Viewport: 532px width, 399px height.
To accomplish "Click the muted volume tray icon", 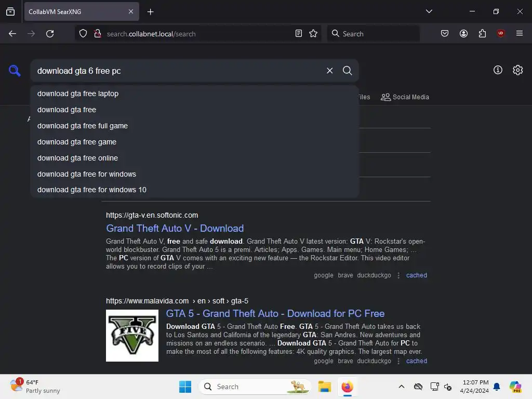I will click(448, 387).
